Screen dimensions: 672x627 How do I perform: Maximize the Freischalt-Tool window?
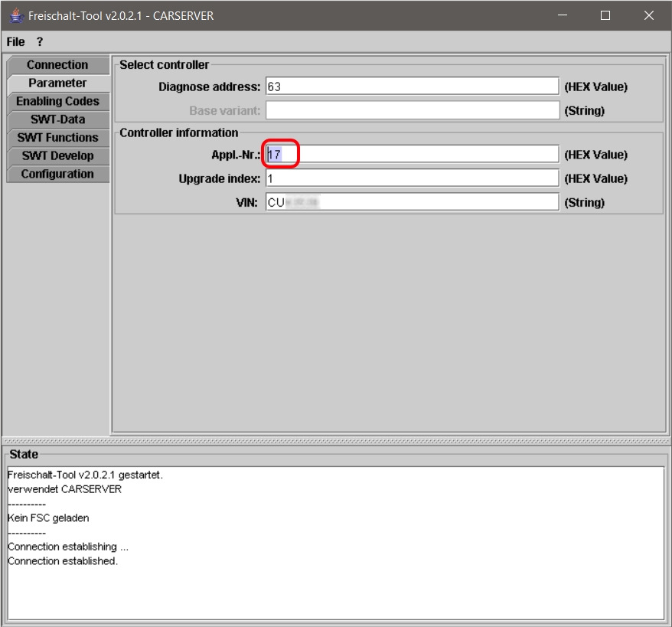tap(605, 16)
